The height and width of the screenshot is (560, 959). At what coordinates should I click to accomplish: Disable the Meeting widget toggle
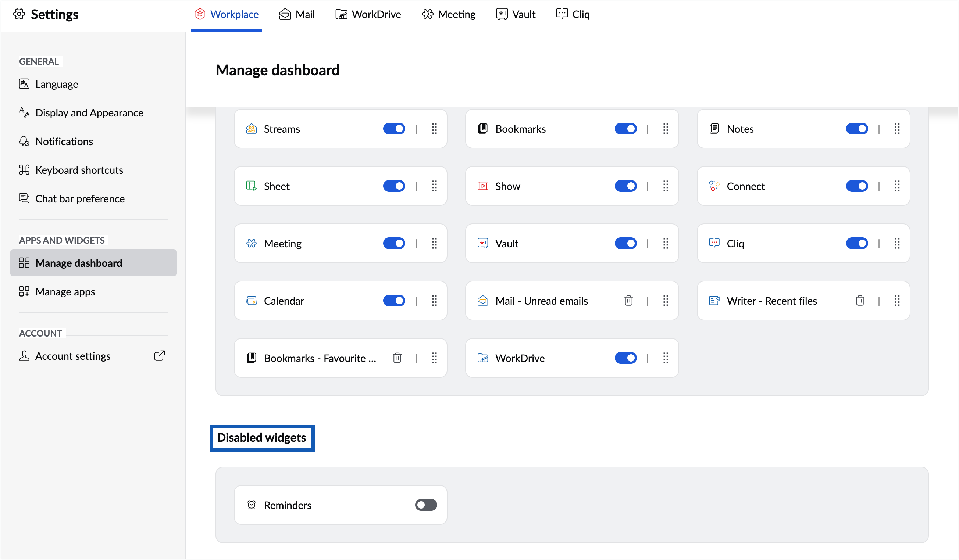pos(394,243)
